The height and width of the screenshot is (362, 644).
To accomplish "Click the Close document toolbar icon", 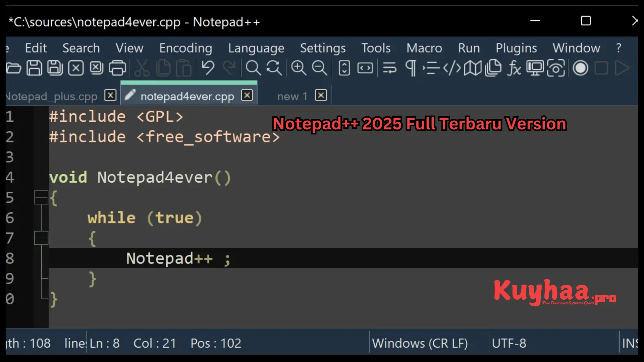I will click(x=76, y=68).
